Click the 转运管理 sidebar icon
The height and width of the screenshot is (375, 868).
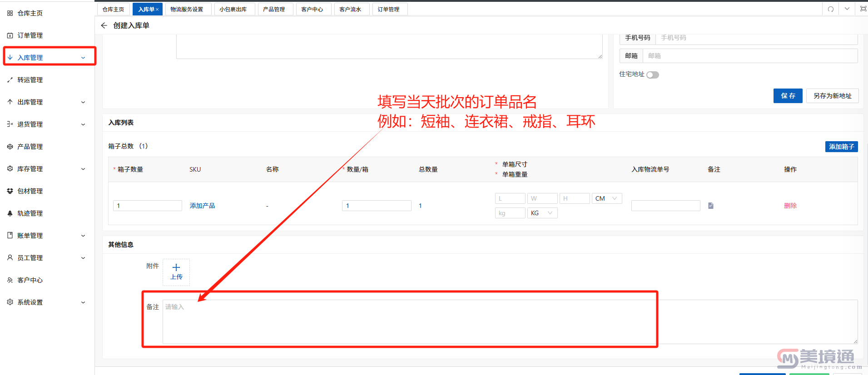10,80
